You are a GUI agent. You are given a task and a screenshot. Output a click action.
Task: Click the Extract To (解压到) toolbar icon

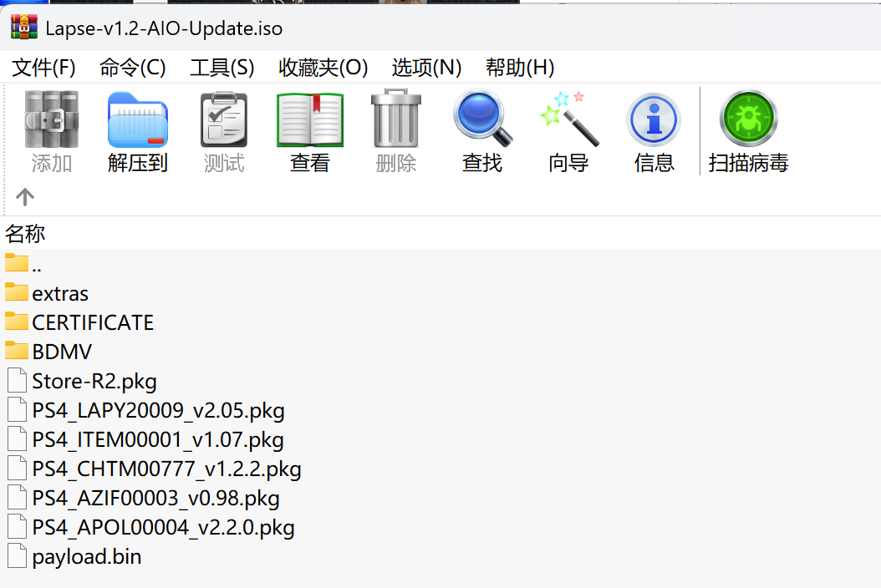[138, 119]
